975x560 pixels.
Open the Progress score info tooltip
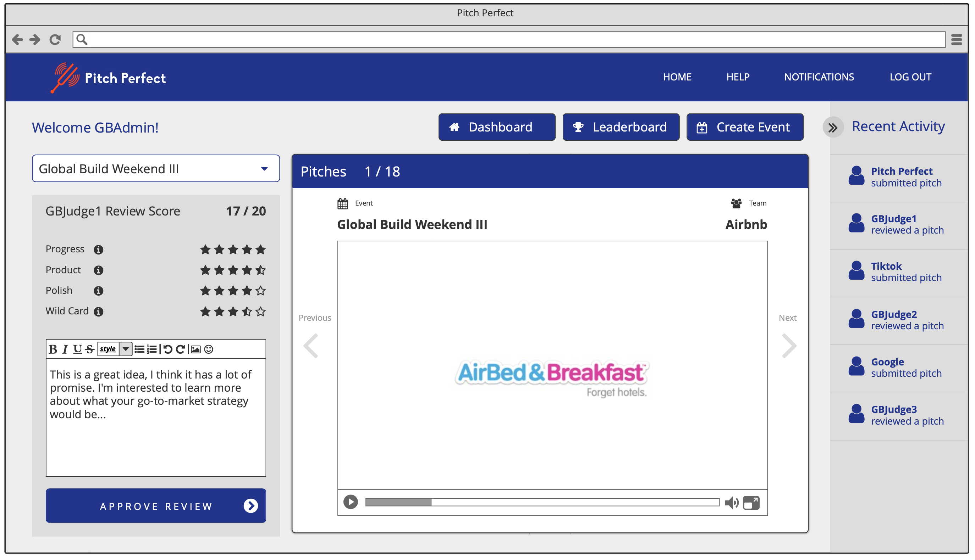click(99, 249)
